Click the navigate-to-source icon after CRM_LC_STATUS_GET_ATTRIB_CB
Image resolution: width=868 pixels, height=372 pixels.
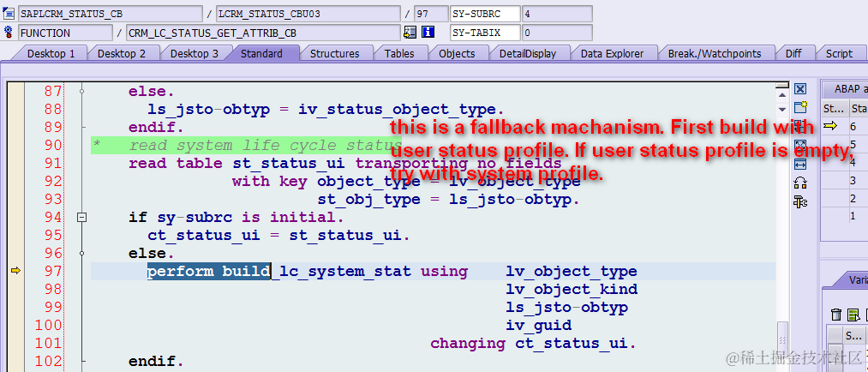410,33
